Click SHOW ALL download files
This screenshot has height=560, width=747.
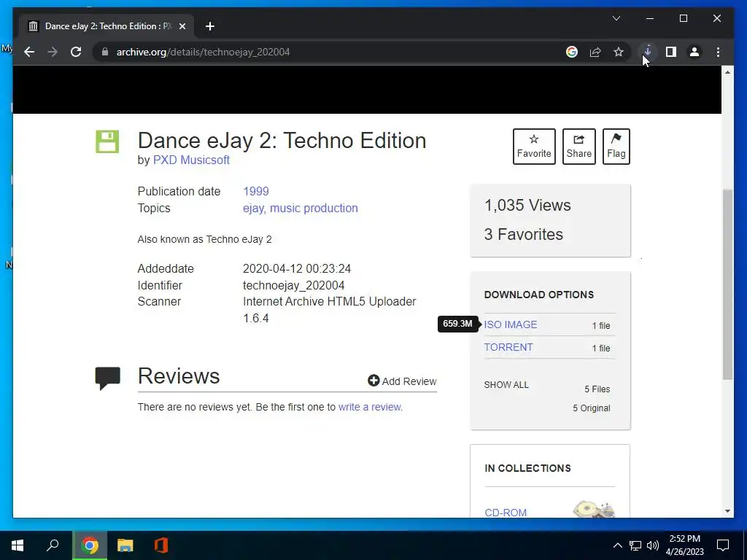click(x=506, y=385)
